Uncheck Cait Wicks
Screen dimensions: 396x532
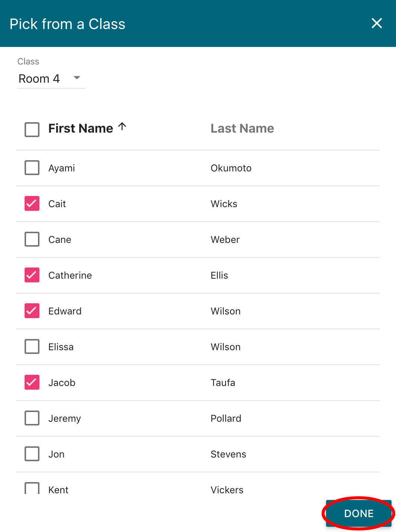[x=32, y=203]
